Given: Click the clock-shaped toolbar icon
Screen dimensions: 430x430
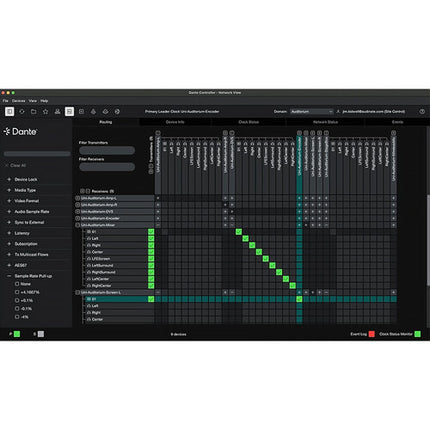Looking at the screenshot, I should (93, 112).
